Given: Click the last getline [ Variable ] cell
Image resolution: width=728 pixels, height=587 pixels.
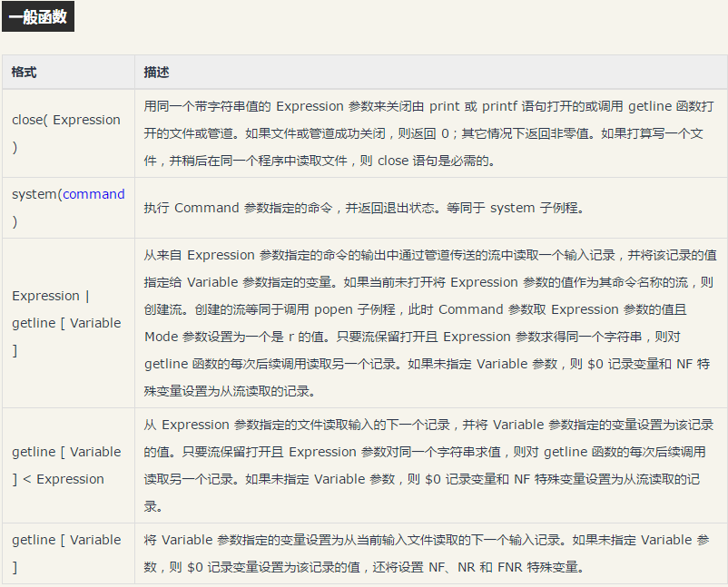Looking at the screenshot, I should pos(68,553).
